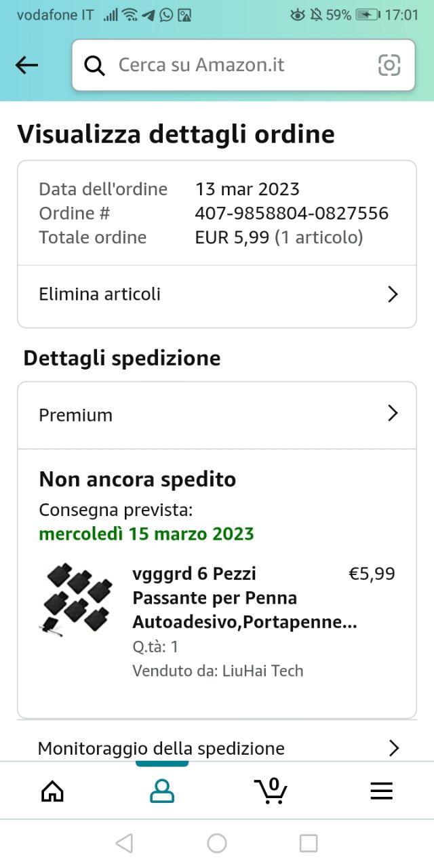Open the shopping cart icon
Image resolution: width=434 pixels, height=868 pixels.
(271, 791)
